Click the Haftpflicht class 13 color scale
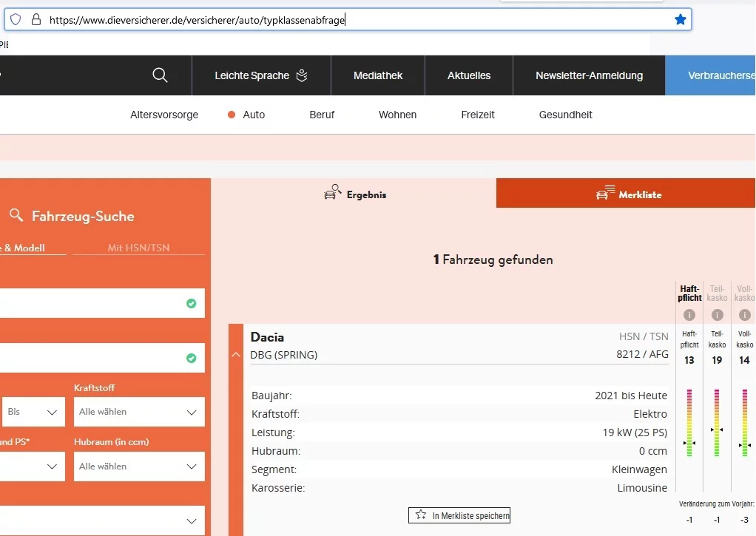 (689, 423)
